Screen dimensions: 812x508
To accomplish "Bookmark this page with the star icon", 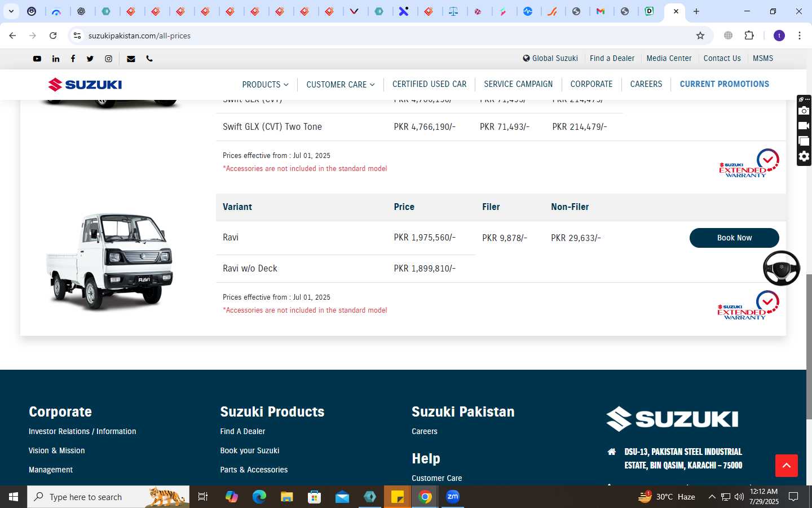I will [700, 36].
